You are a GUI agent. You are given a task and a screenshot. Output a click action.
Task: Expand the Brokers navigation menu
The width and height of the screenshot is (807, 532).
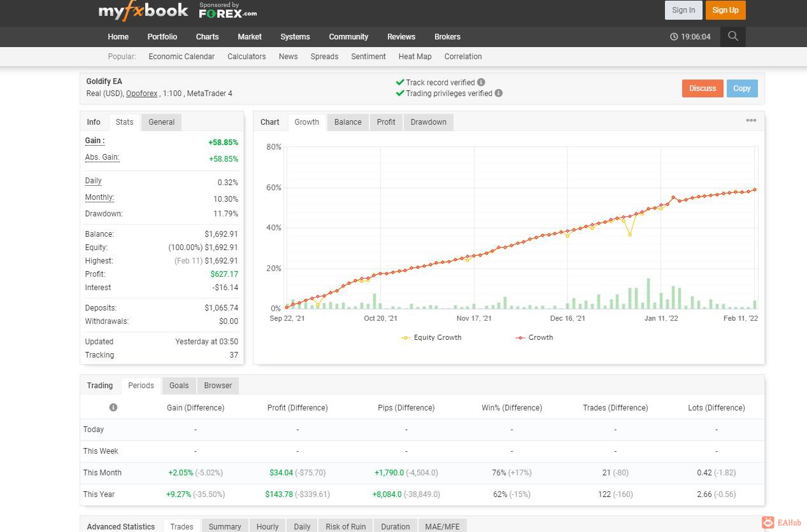[x=447, y=37]
